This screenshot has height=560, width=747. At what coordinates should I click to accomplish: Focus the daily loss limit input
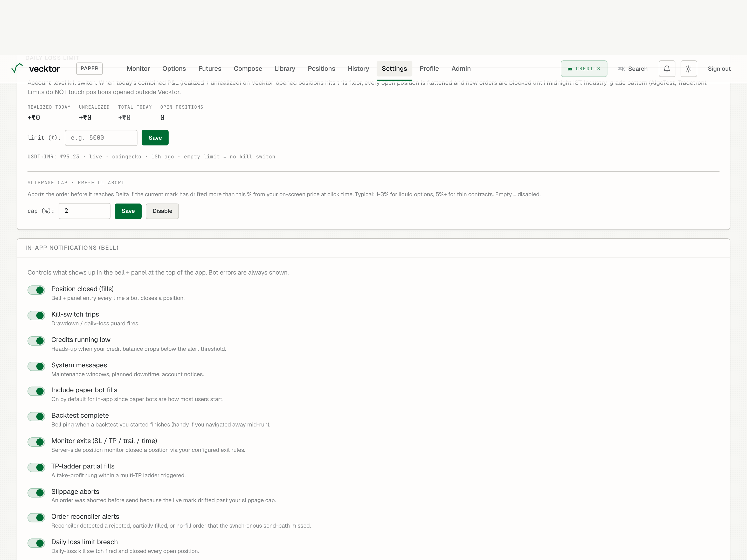pos(101,138)
